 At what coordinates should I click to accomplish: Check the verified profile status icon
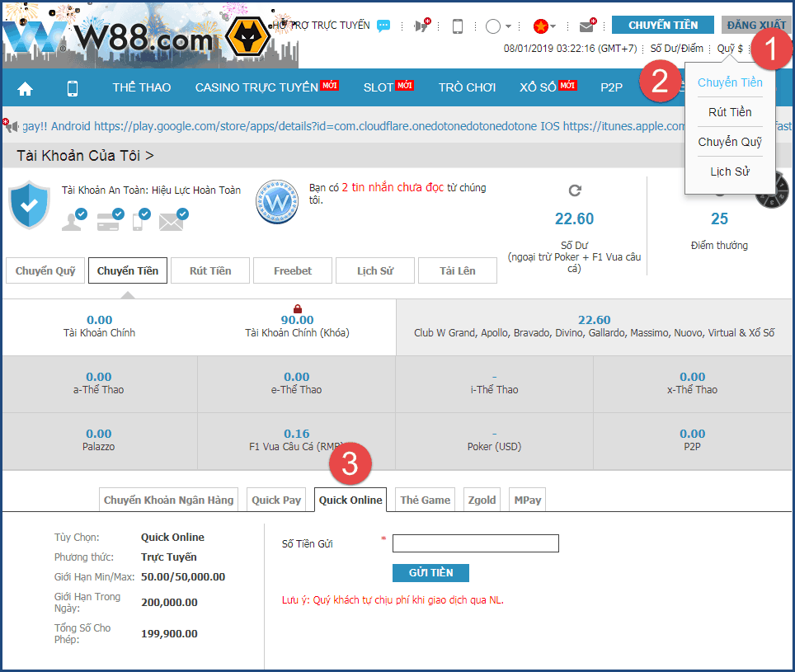(74, 219)
